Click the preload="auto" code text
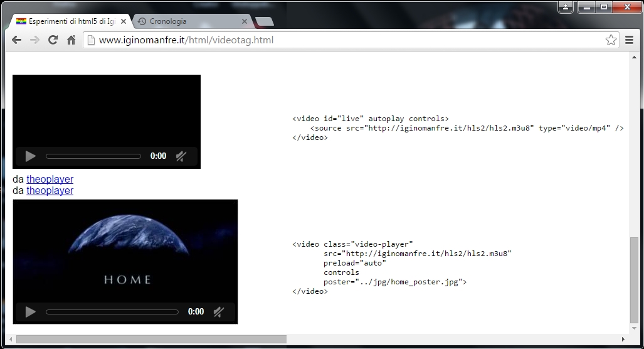Viewport: 644px width, 349px height. click(x=355, y=263)
